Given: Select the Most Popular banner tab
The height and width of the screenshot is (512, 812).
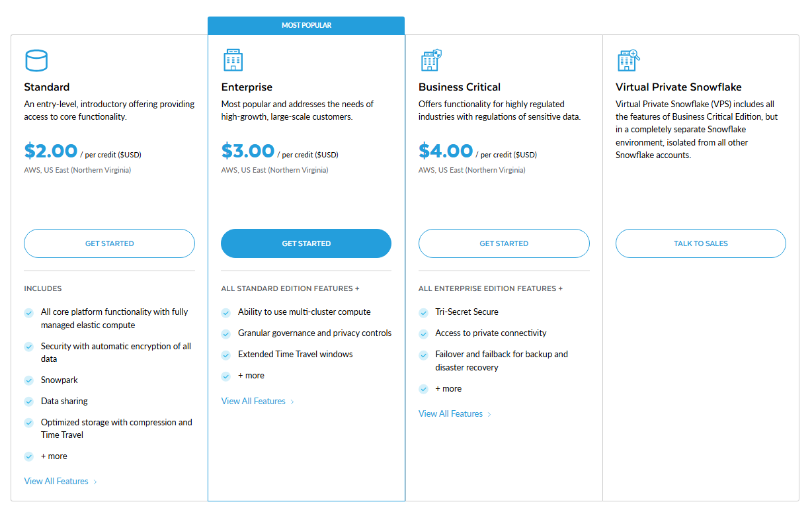Looking at the screenshot, I should pyautogui.click(x=306, y=25).
